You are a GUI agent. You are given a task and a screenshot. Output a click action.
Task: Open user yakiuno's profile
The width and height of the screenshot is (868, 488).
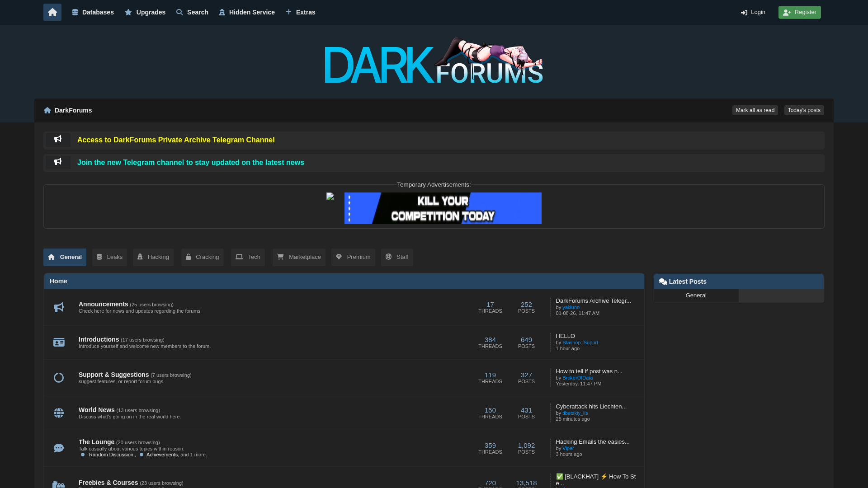point(571,307)
